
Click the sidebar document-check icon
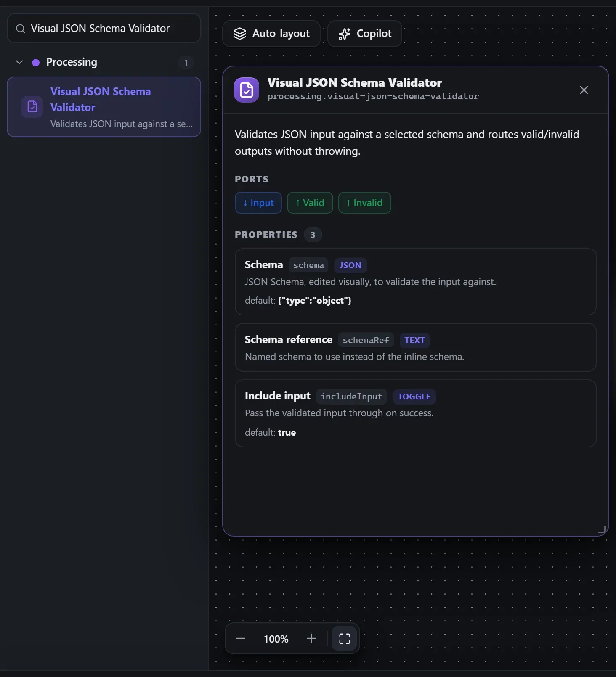(x=32, y=107)
